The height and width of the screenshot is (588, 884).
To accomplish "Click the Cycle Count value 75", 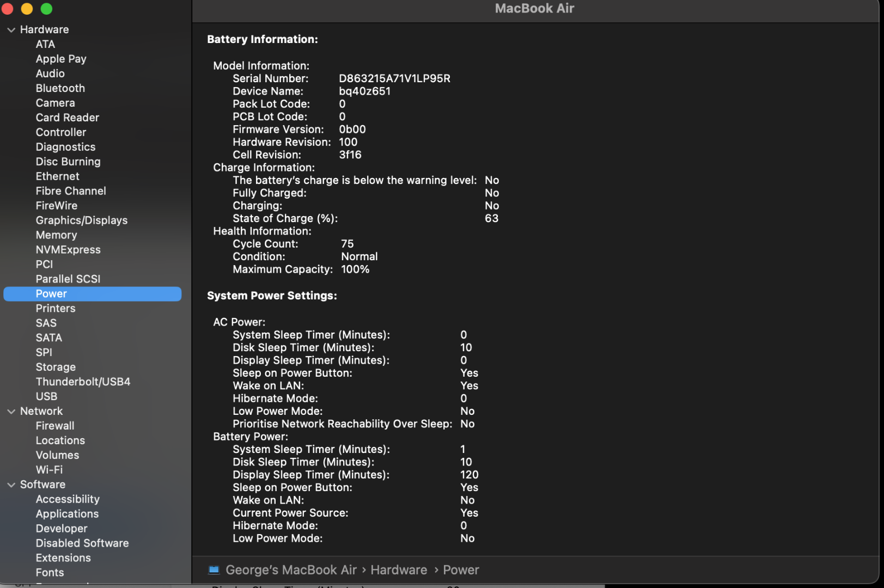I will (347, 244).
